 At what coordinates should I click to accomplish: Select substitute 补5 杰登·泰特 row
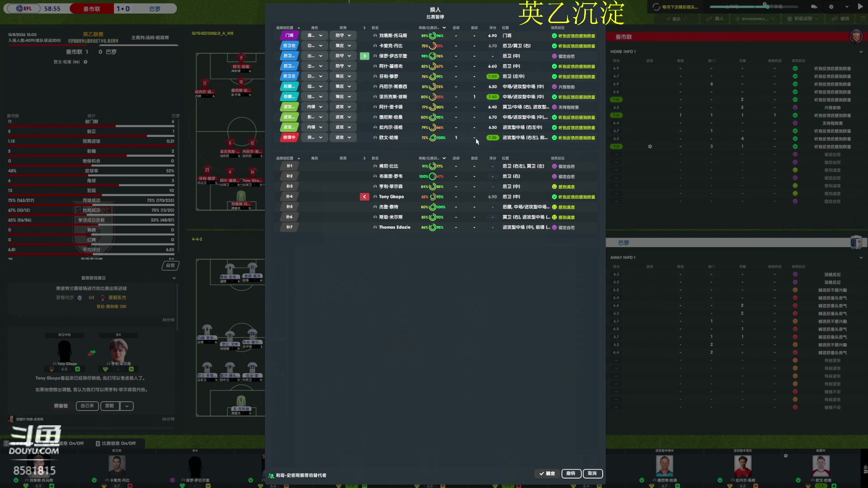point(389,207)
